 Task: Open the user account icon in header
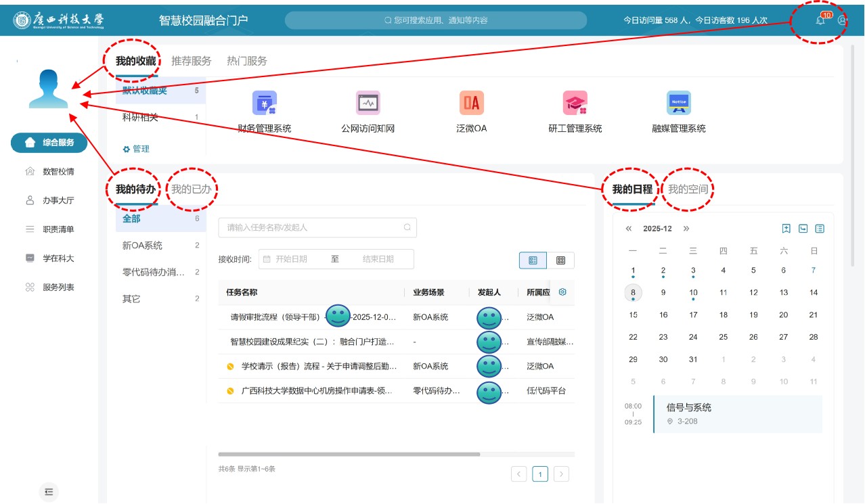(843, 20)
